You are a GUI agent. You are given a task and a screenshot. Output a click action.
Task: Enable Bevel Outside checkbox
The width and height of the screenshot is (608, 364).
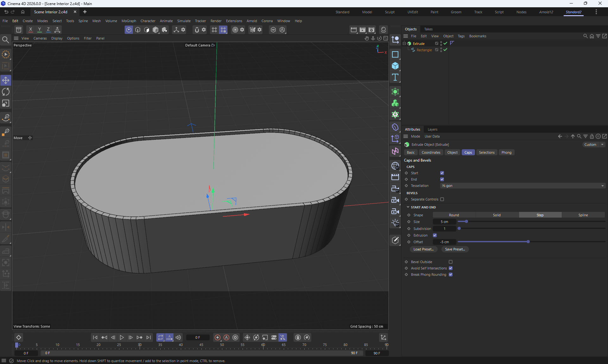(x=451, y=262)
